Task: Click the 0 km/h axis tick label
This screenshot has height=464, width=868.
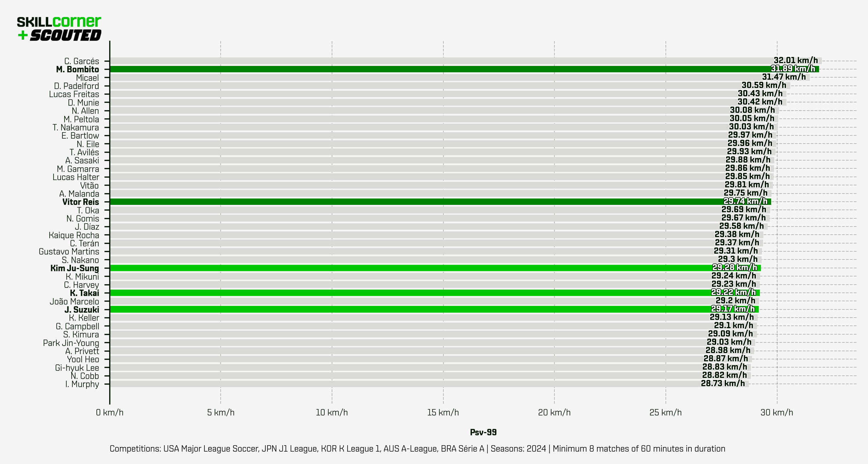Action: tap(110, 413)
